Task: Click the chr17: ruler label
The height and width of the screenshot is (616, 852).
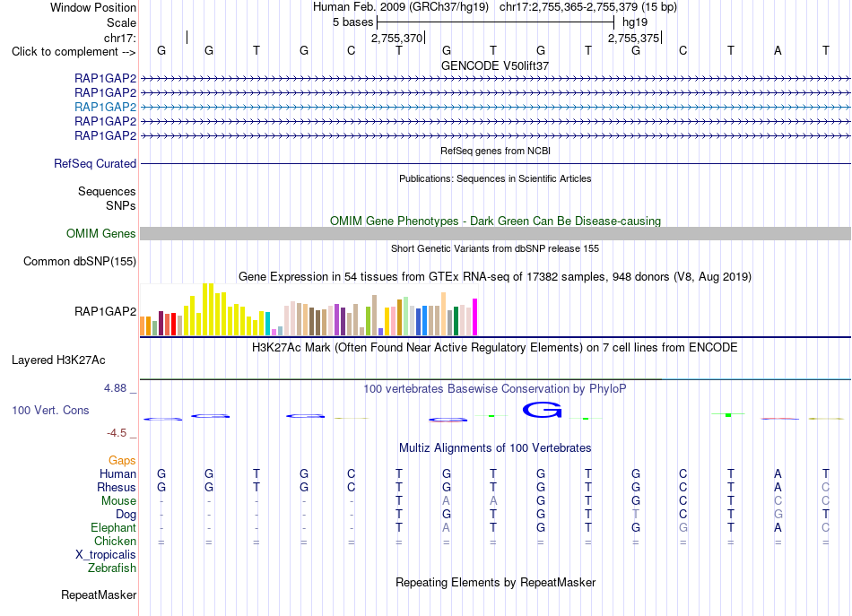Action: pyautogui.click(x=119, y=38)
